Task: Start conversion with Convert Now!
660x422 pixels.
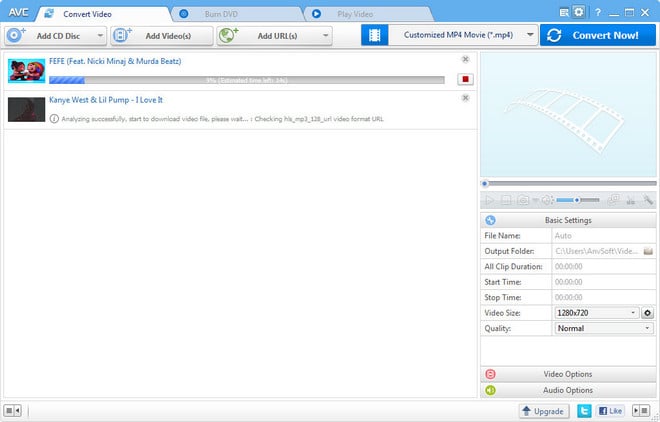Action: 598,35
